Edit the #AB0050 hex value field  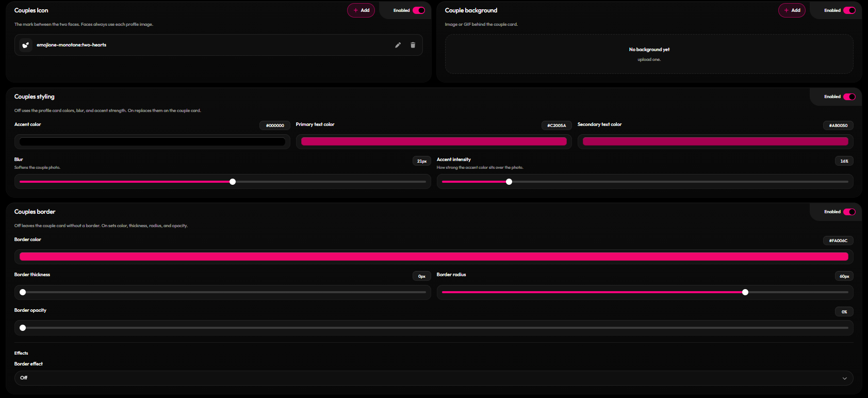[838, 125]
